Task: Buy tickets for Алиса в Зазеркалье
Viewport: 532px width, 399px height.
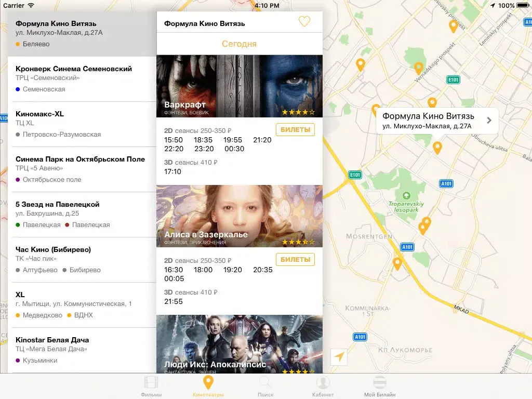Action: 295,260
